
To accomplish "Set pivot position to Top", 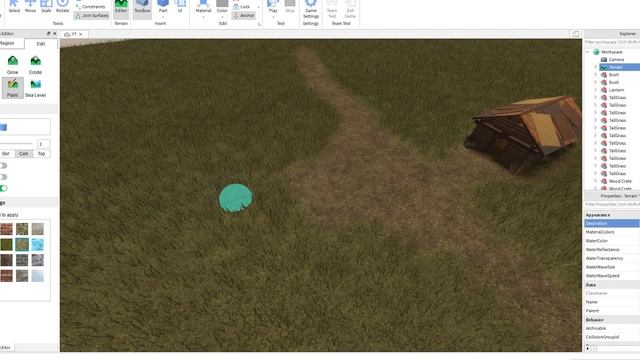I will tap(41, 154).
